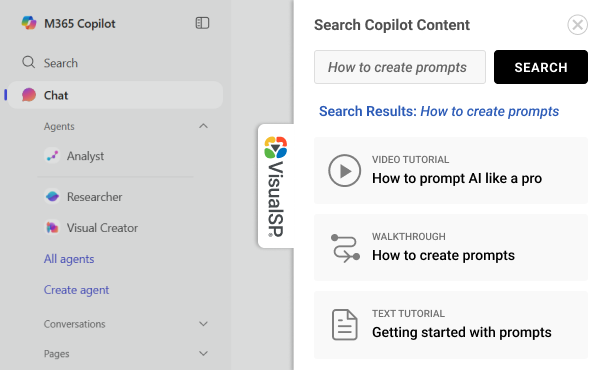Open the All agents link
600x370 pixels.
point(69,259)
